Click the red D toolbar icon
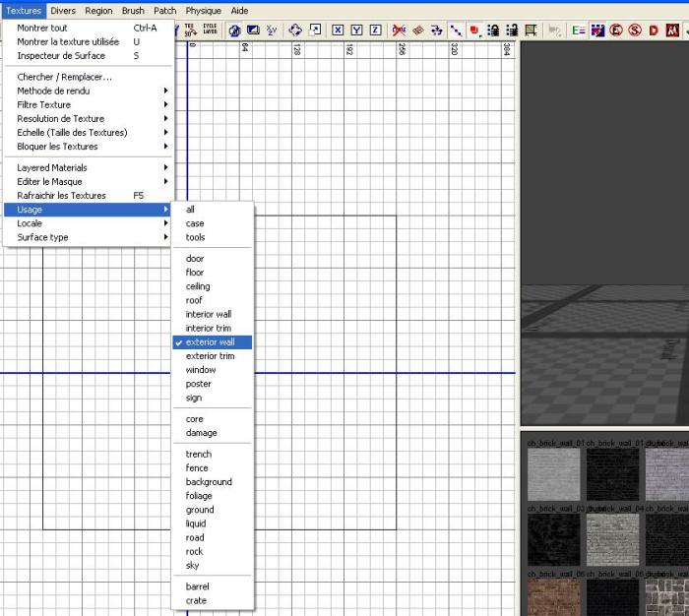The height and width of the screenshot is (616, 689). [x=654, y=30]
